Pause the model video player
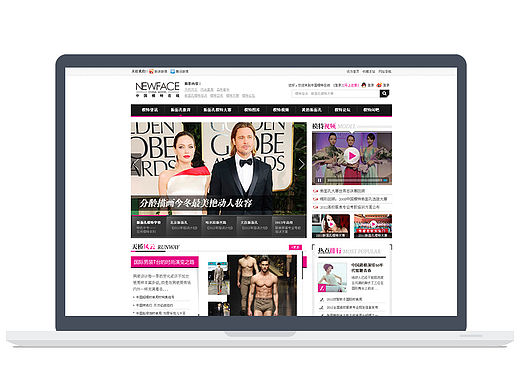The image size is (520, 390). pyautogui.click(x=319, y=180)
